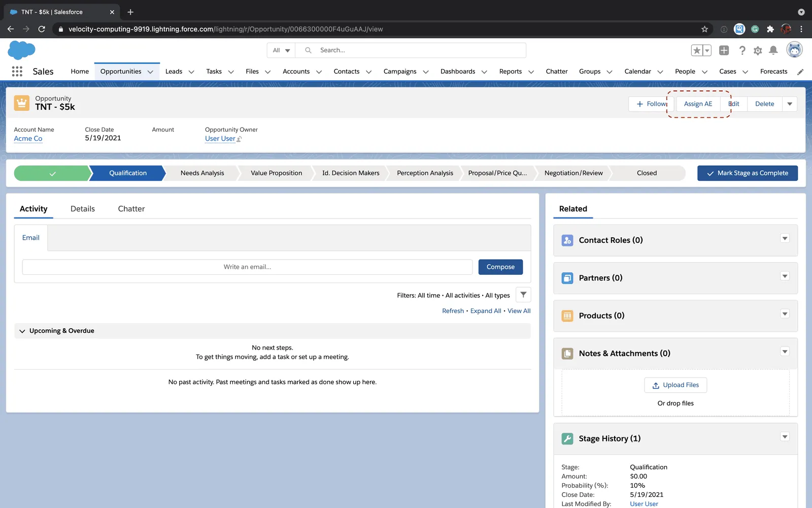Select the Needs Analysis stage in path
The image size is (812, 508).
[x=202, y=173]
